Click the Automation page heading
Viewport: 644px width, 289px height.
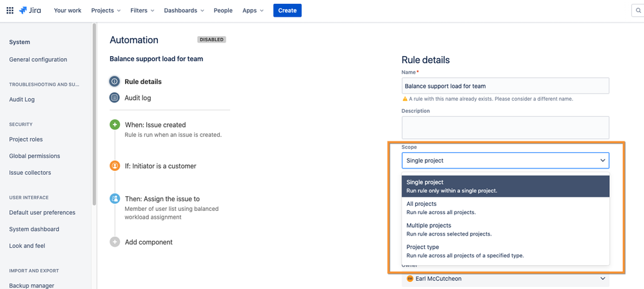point(134,40)
